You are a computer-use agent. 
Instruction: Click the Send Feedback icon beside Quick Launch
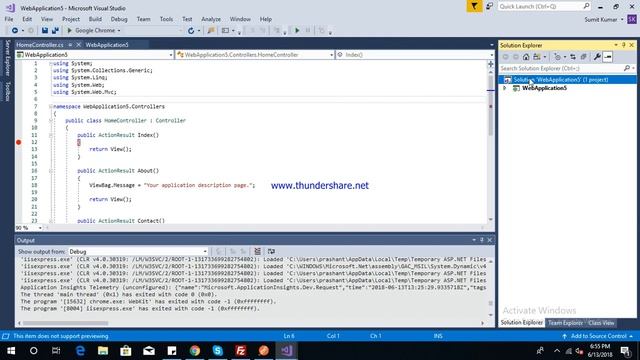point(489,6)
